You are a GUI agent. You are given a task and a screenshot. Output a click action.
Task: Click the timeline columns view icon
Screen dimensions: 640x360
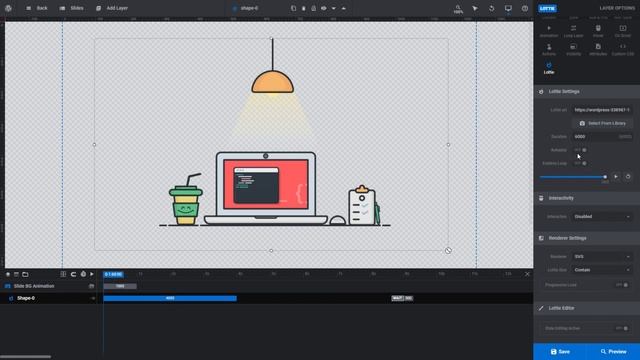tap(63, 274)
